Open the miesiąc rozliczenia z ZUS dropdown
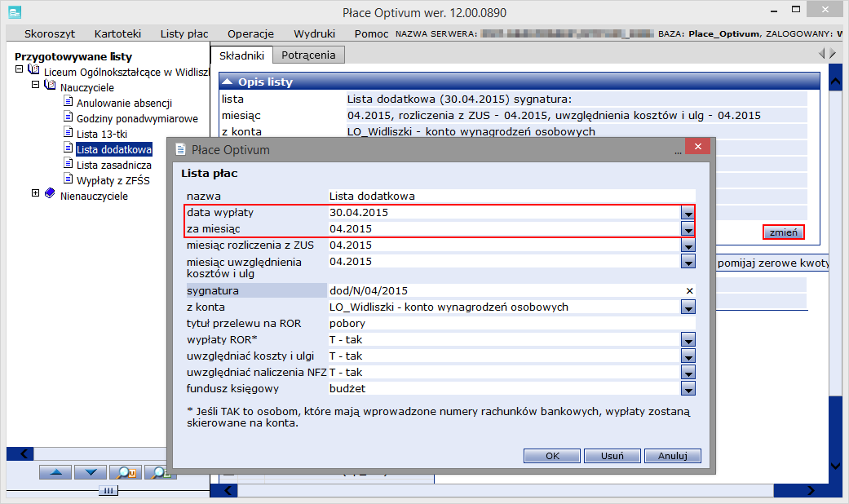The height and width of the screenshot is (504, 849). coord(688,245)
